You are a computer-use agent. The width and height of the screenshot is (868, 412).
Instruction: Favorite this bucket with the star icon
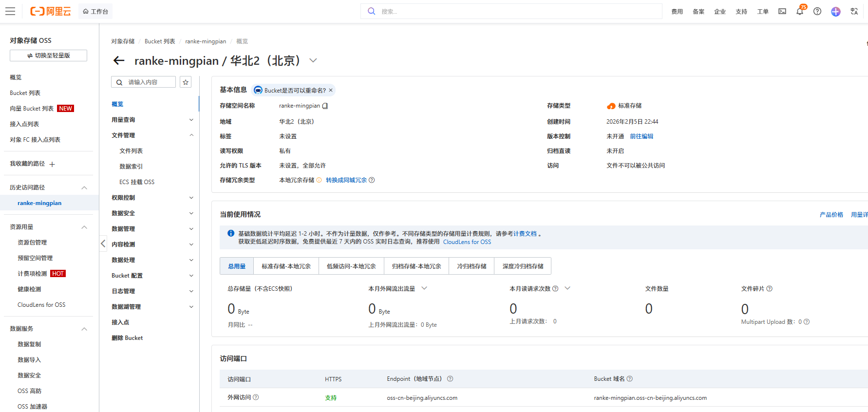186,82
